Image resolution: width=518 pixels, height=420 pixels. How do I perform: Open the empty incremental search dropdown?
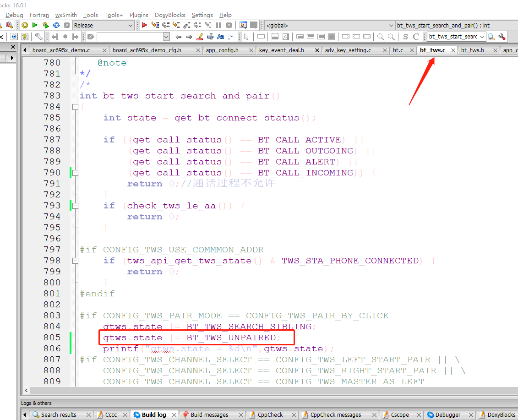coord(167,37)
